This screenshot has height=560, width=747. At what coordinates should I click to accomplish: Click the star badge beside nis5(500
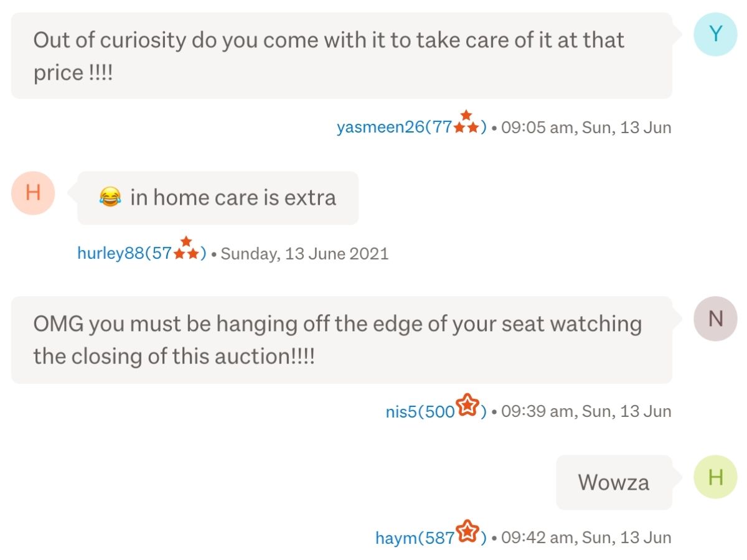(x=467, y=406)
